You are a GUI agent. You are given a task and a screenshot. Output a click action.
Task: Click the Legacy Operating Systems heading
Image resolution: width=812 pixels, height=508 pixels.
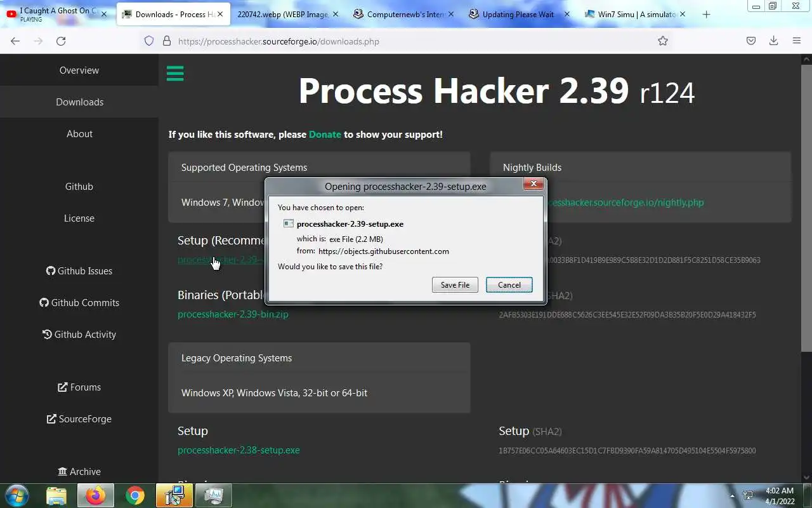(x=237, y=358)
